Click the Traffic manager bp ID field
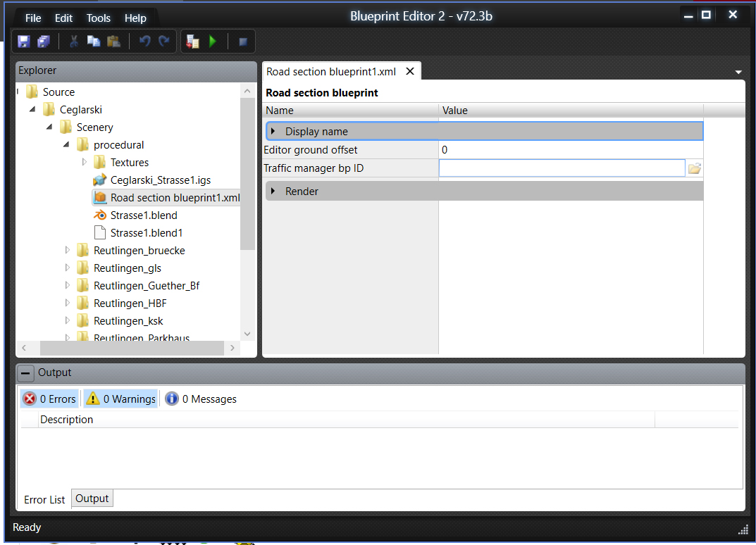Screen dimensions: 756x545 click(562, 168)
